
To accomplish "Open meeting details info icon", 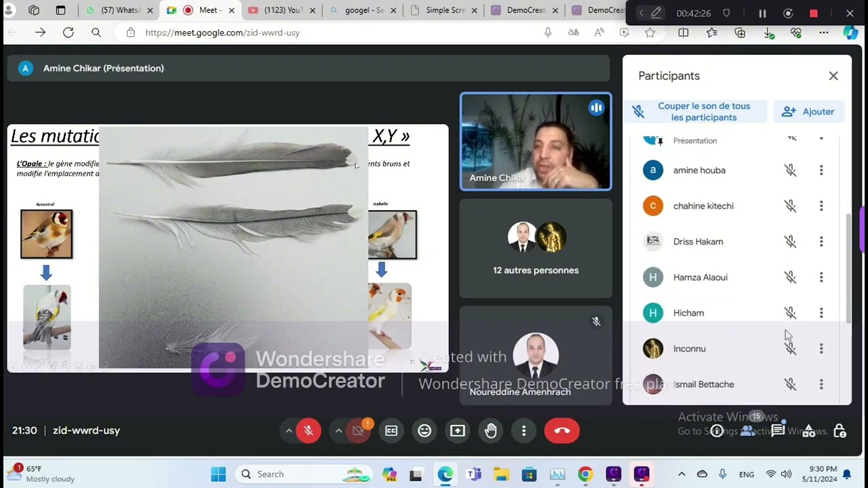I will click(x=717, y=431).
